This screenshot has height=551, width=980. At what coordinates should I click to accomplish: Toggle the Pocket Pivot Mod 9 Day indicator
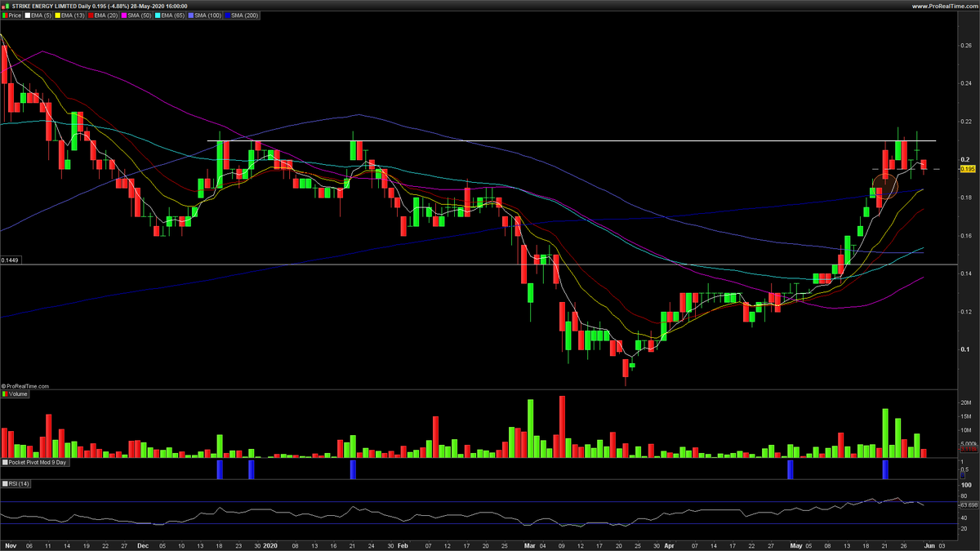click(x=38, y=463)
